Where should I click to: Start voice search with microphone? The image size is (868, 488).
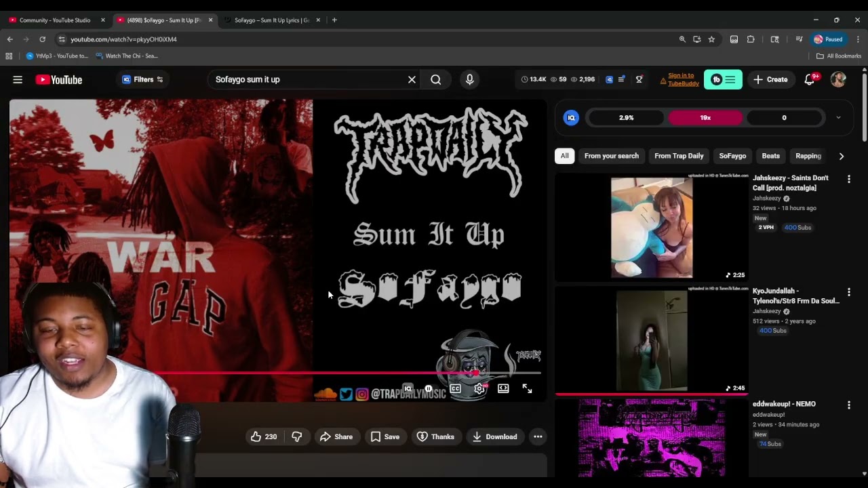pos(469,79)
